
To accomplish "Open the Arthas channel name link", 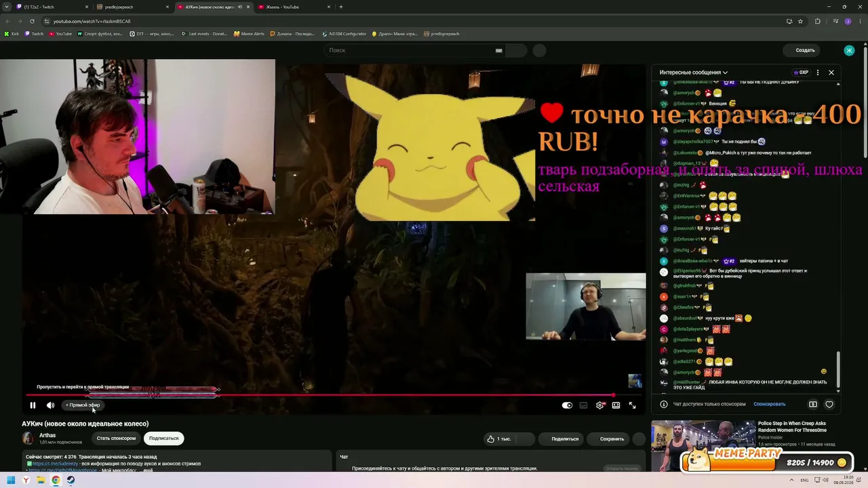I will [x=47, y=435].
